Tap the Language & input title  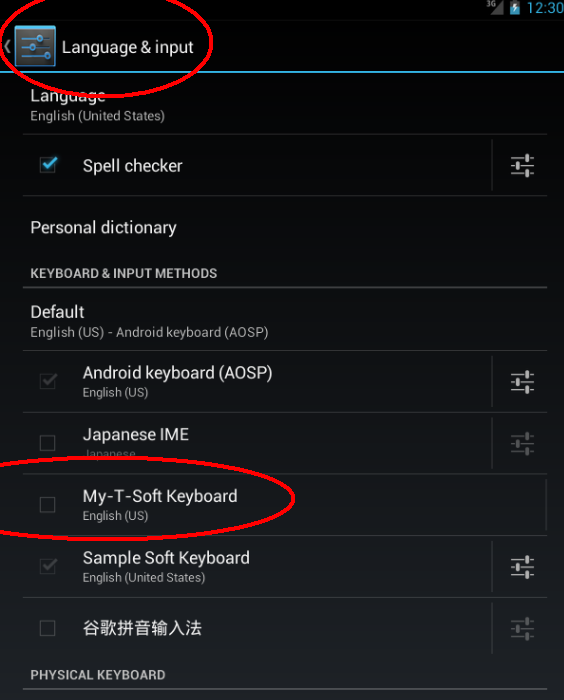[x=127, y=47]
